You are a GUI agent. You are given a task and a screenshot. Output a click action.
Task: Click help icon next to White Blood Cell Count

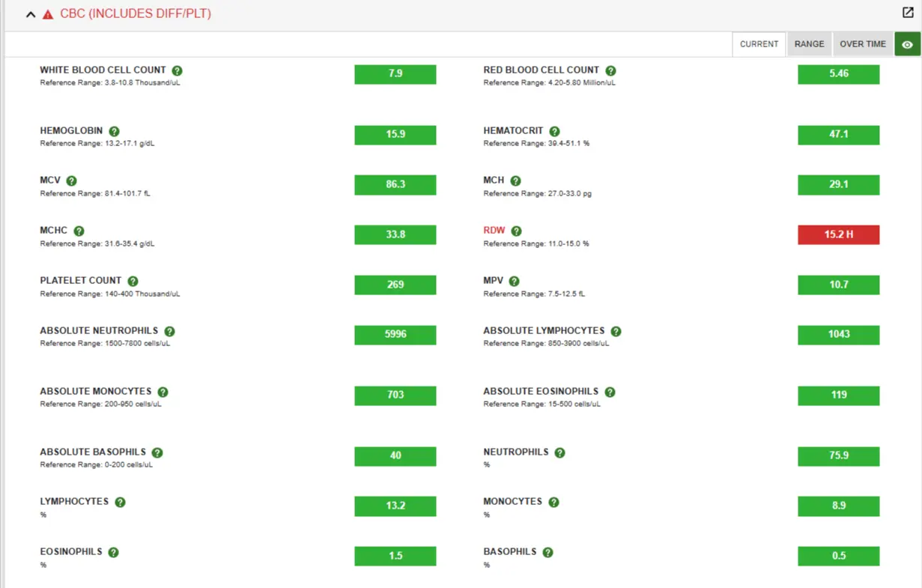[177, 70]
